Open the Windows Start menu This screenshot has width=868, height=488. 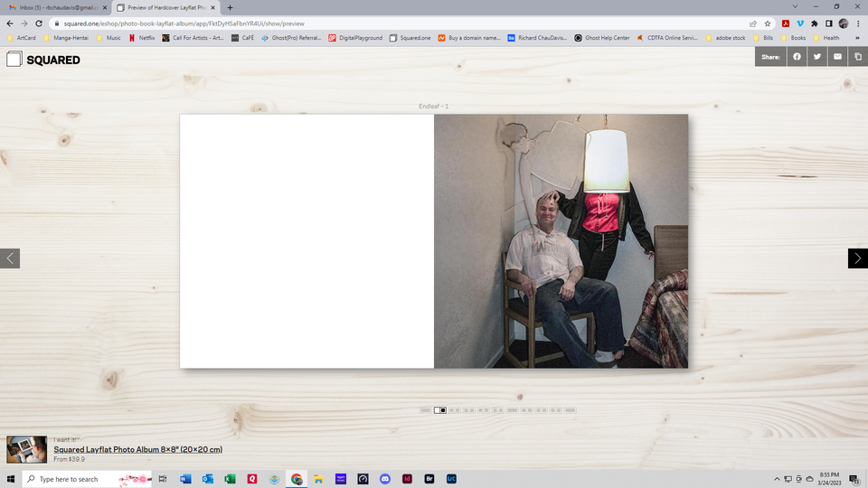(11, 479)
